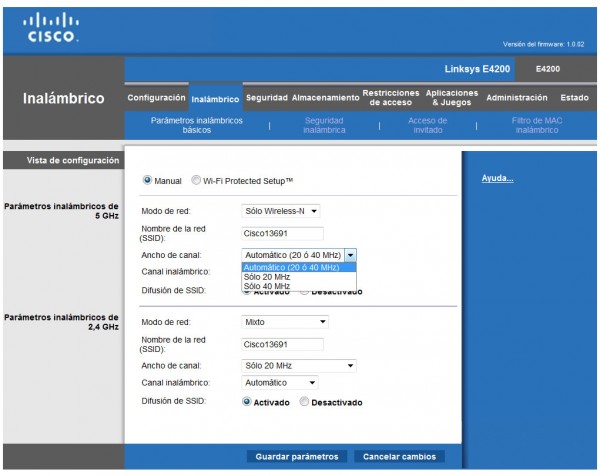
Task: Open the Estado tab
Action: 574,98
